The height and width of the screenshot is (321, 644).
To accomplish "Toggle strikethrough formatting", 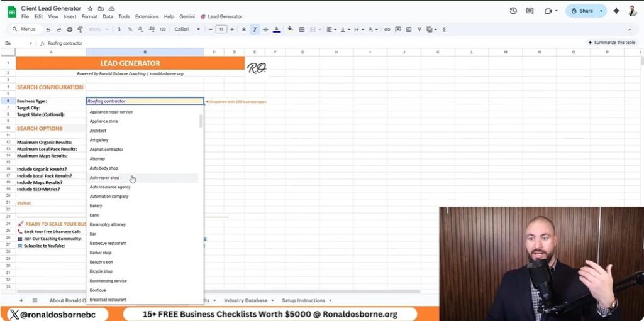I will coord(265,30).
